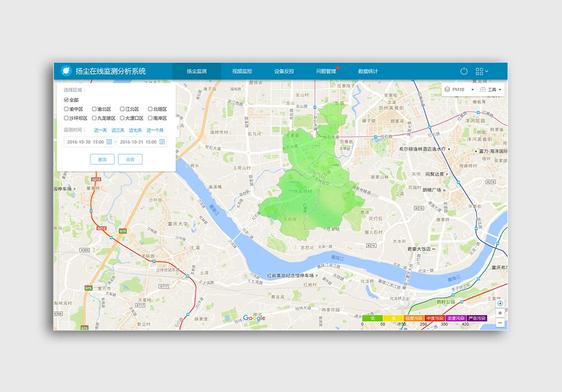Expand the PM10 layer dropdown

click(460, 89)
